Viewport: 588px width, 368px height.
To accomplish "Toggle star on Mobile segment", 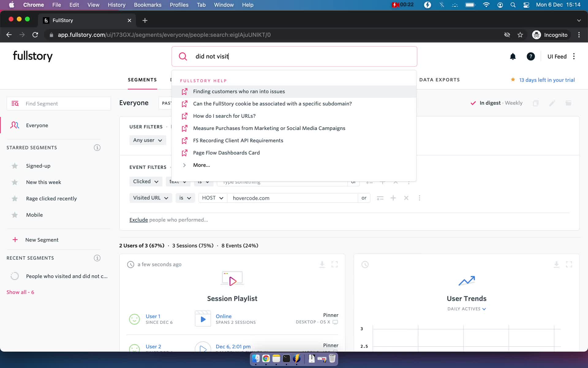I will point(15,215).
